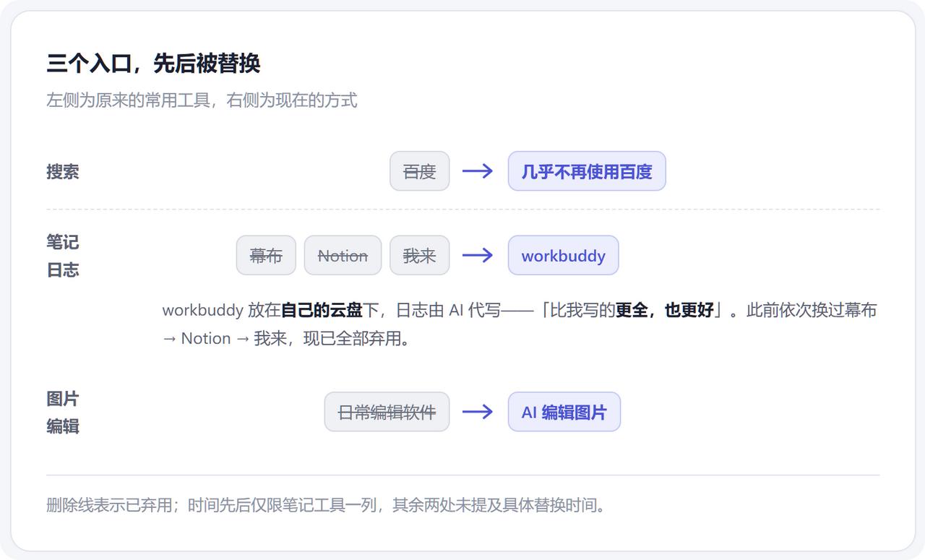The height and width of the screenshot is (560, 925).
Task: Open the workbuddy pill
Action: (x=564, y=255)
